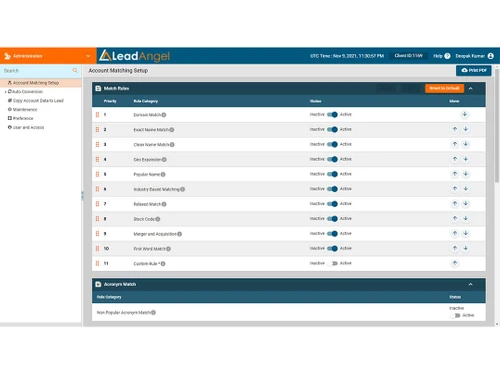
Task: Click the Print PDF button
Action: click(474, 70)
